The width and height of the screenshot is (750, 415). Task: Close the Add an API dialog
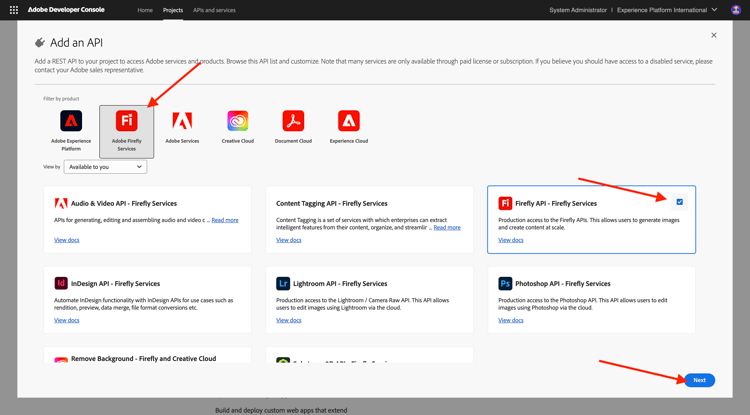714,35
